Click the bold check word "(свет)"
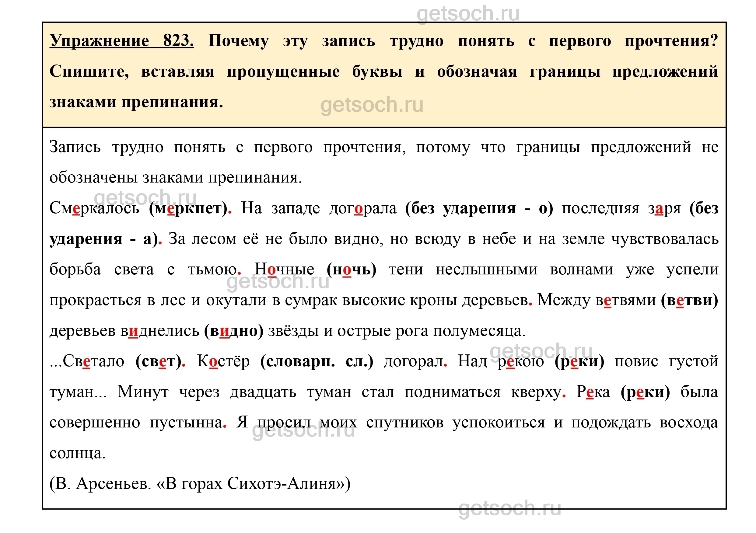 point(158,362)
